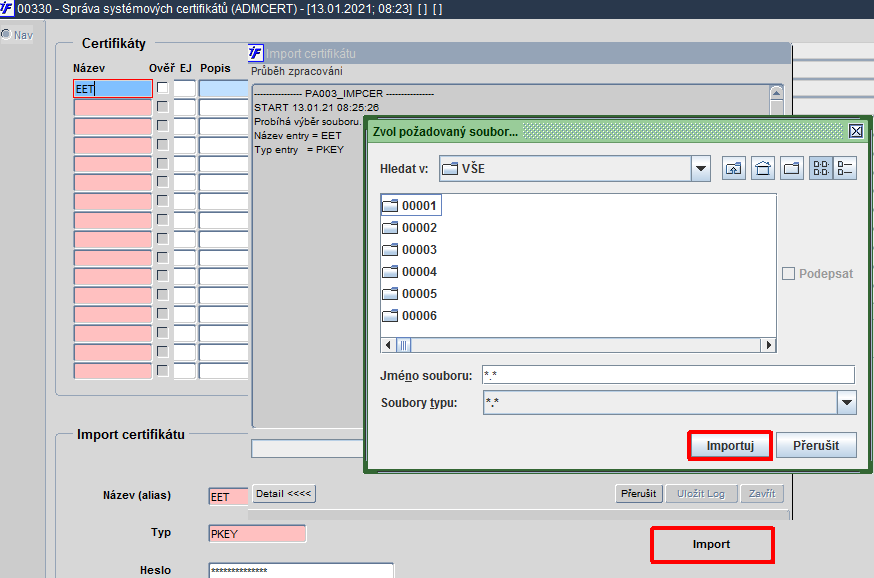Viewport: 874px width, 578px height.
Task: Switch to icon list view
Action: coord(820,168)
